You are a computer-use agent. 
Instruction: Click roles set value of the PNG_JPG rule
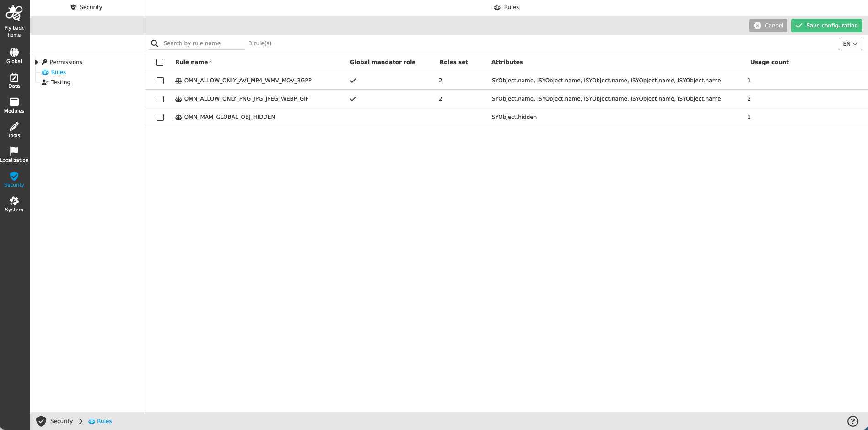pyautogui.click(x=440, y=99)
